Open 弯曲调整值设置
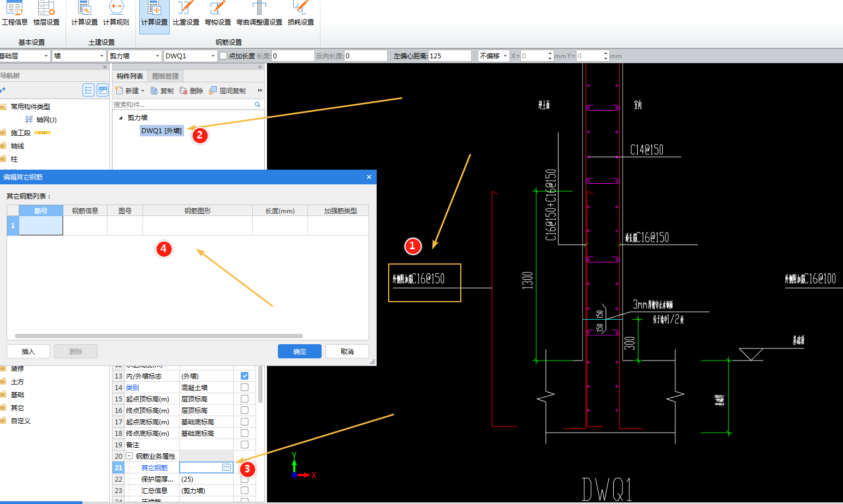The image size is (843, 504). (259, 14)
